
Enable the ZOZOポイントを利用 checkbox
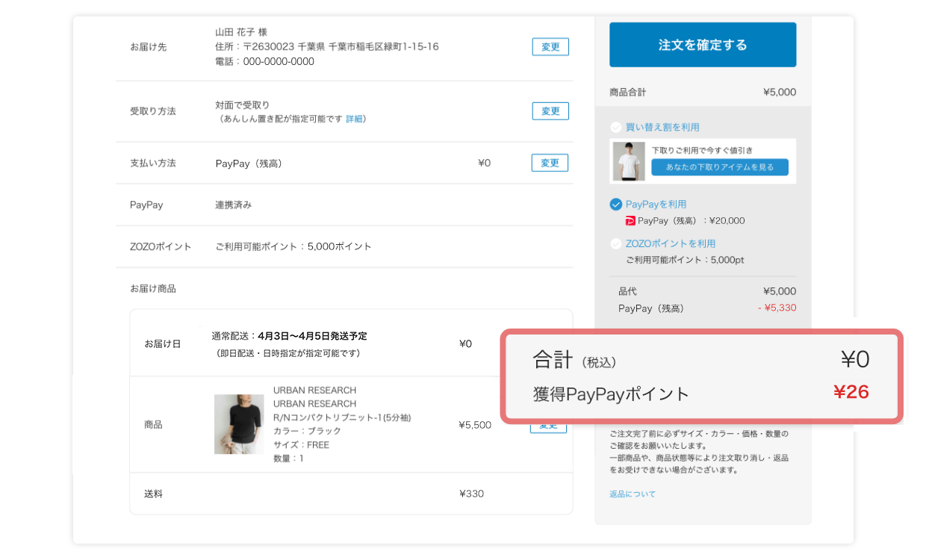click(615, 243)
